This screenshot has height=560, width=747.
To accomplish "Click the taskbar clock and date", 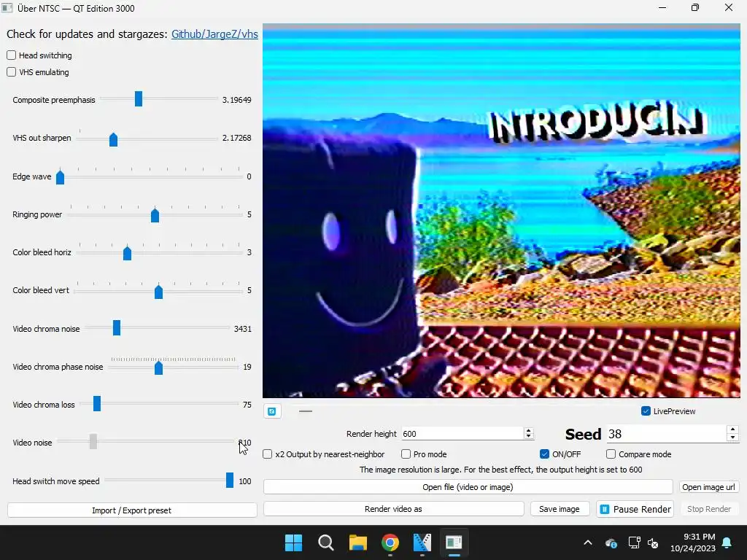I will click(693, 542).
